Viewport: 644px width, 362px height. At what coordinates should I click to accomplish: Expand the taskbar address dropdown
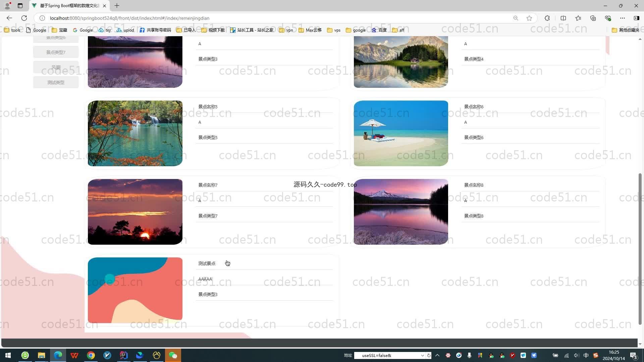tap(422, 355)
